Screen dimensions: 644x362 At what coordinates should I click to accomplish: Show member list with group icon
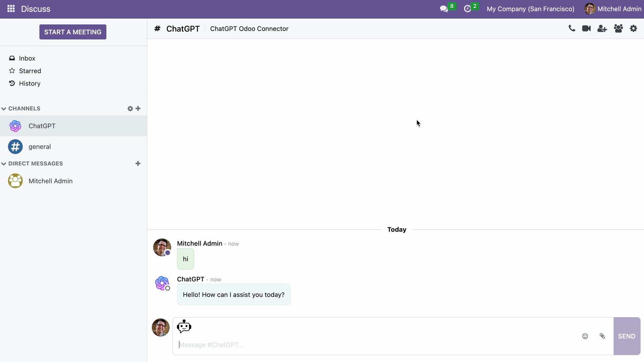click(618, 28)
